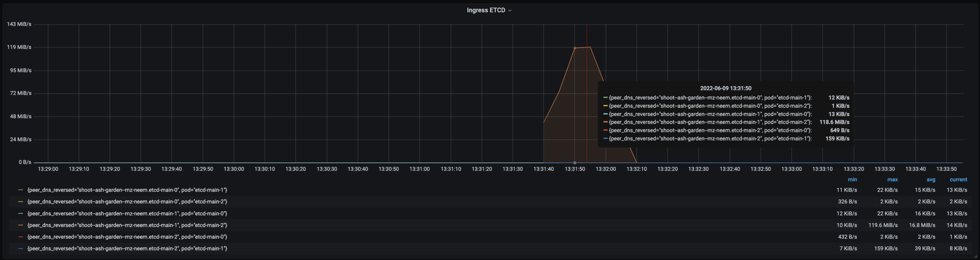Click green color line icon of first legend row
The height and width of the screenshot is (260, 980).
pyautogui.click(x=21, y=190)
